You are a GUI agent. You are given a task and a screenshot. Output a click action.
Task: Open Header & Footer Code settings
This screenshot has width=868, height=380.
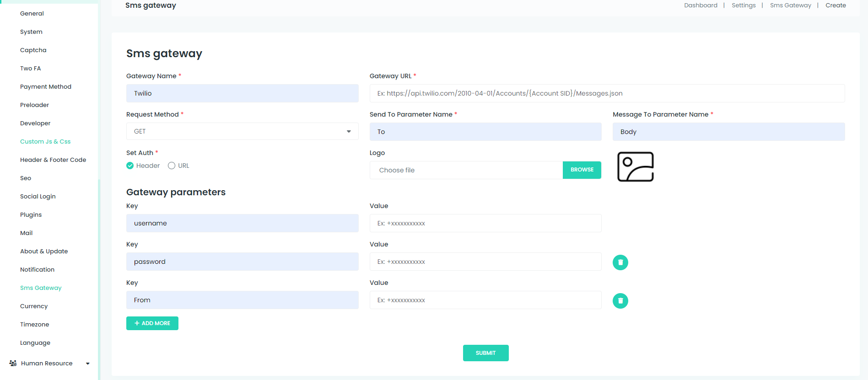(53, 160)
